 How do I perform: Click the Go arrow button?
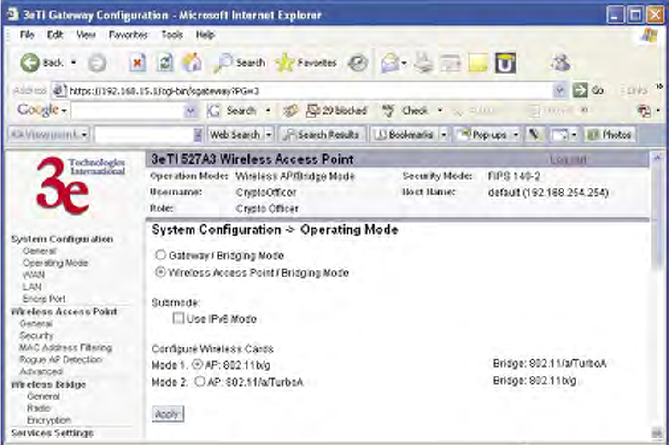pyautogui.click(x=588, y=90)
